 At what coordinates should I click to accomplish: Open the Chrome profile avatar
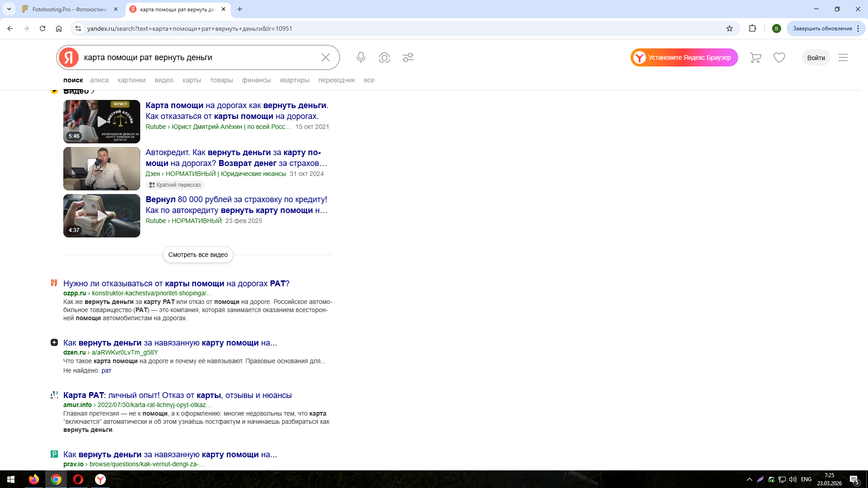click(x=777, y=28)
